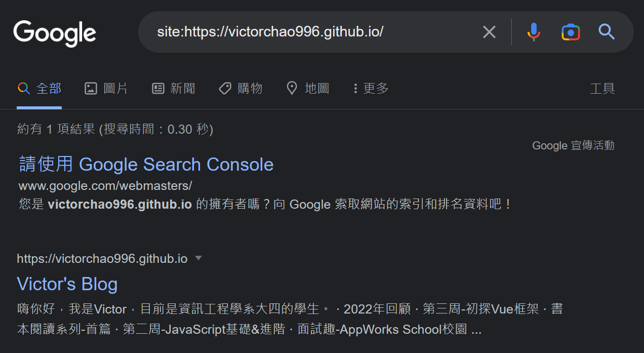Image resolution: width=644 pixels, height=353 pixels.
Task: Select the 圖片 image search icon
Action: pos(91,88)
